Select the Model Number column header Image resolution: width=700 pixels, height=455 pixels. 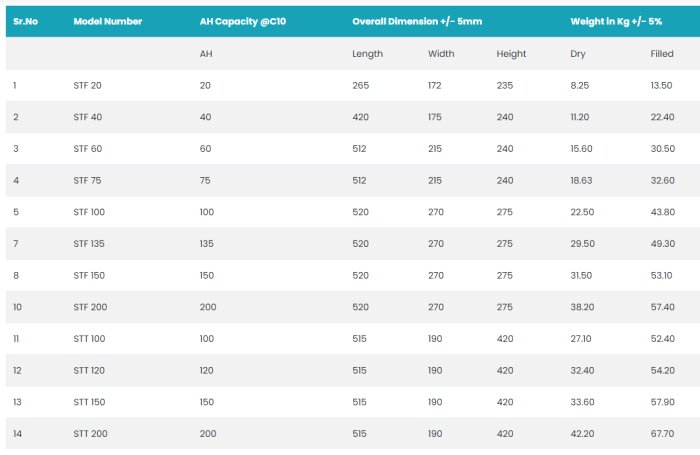tap(108, 21)
